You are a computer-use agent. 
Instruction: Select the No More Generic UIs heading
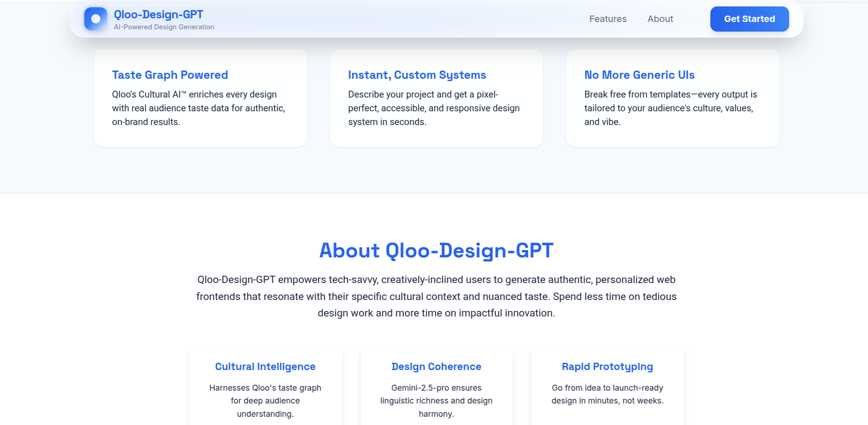click(639, 75)
